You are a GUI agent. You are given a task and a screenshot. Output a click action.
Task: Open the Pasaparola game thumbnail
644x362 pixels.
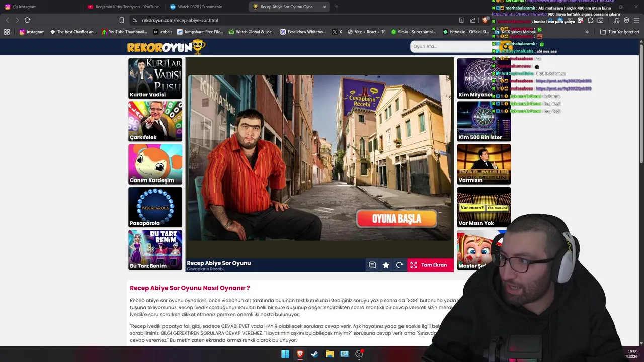(155, 207)
